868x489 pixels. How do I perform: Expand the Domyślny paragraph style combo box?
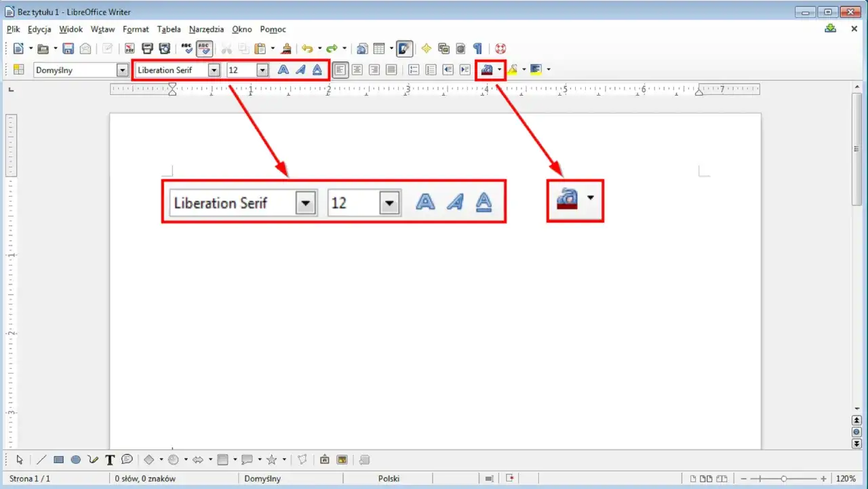(x=123, y=70)
